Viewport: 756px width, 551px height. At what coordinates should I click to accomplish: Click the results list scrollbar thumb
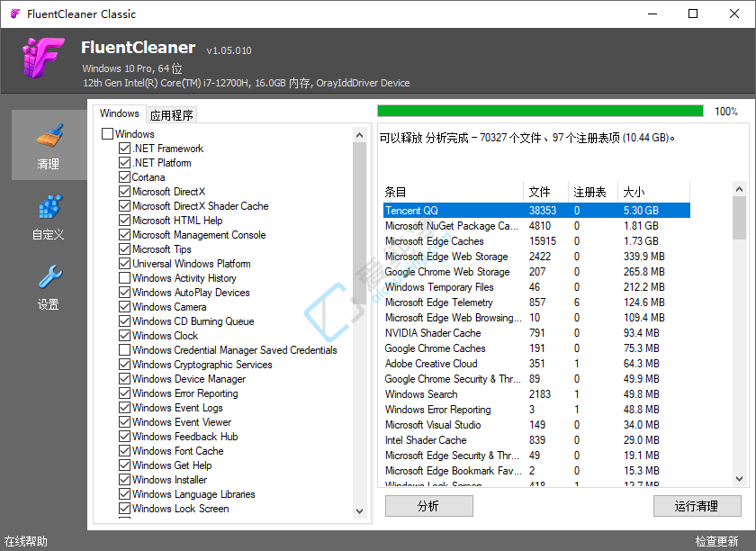(x=739, y=218)
